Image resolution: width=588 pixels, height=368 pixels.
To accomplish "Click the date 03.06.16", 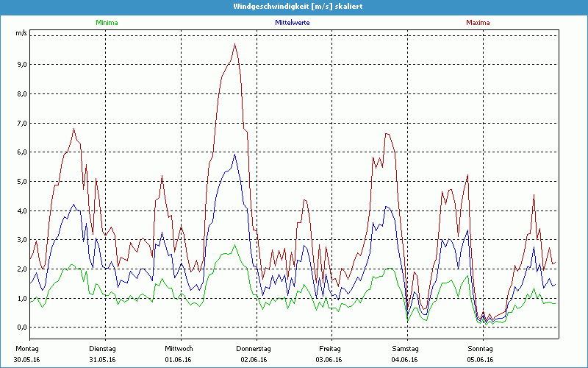I will [x=329, y=359].
